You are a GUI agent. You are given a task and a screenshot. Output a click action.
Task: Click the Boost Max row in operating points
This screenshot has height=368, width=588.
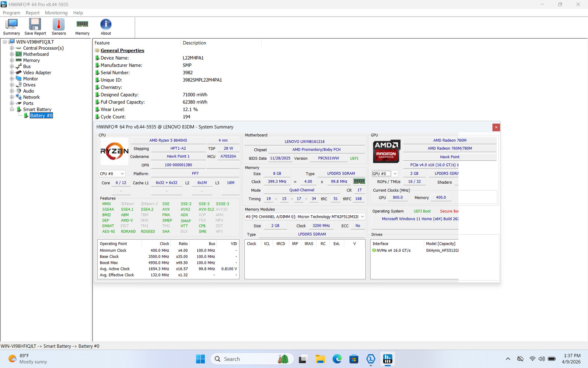pos(168,263)
